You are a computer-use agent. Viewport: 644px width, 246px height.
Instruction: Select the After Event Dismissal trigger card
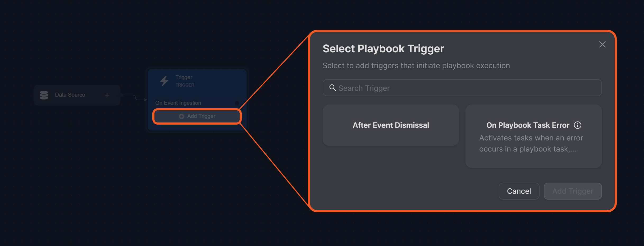tap(391, 125)
